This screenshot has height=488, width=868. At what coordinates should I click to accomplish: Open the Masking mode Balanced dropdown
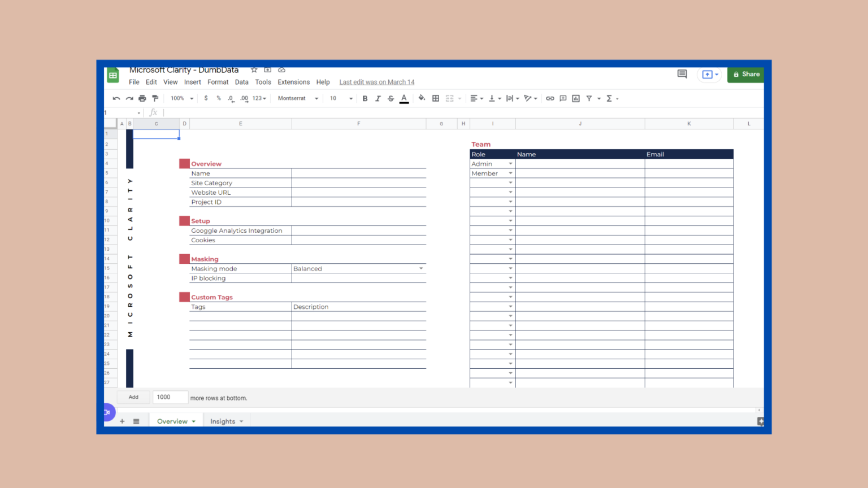click(x=421, y=268)
